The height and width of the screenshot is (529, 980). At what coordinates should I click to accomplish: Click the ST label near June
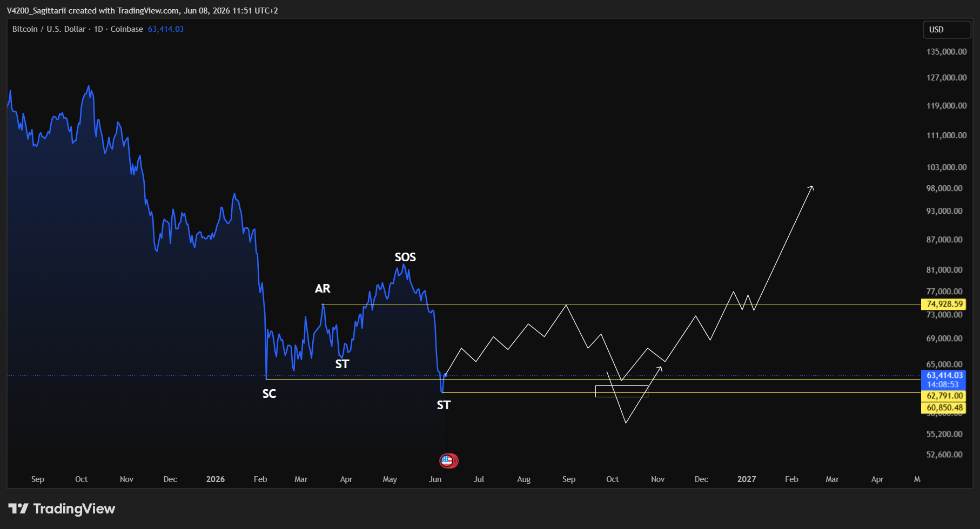point(444,405)
